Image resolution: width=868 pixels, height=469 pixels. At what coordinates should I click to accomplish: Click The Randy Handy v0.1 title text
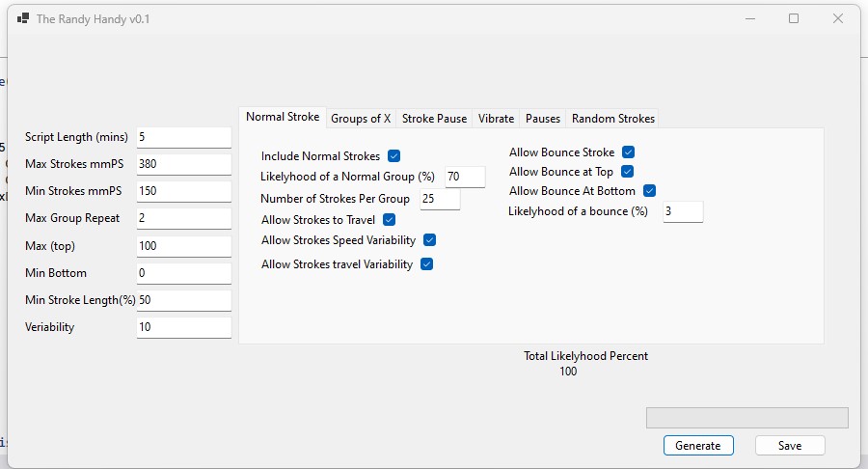coord(93,19)
